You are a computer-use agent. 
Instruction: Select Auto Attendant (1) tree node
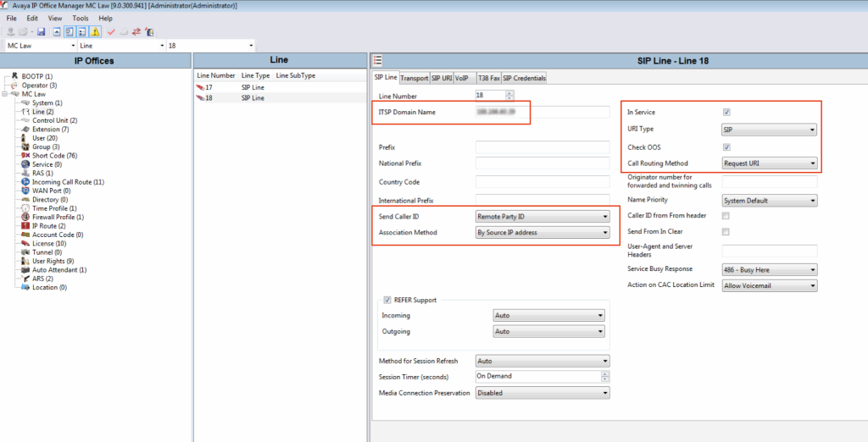[x=59, y=270]
